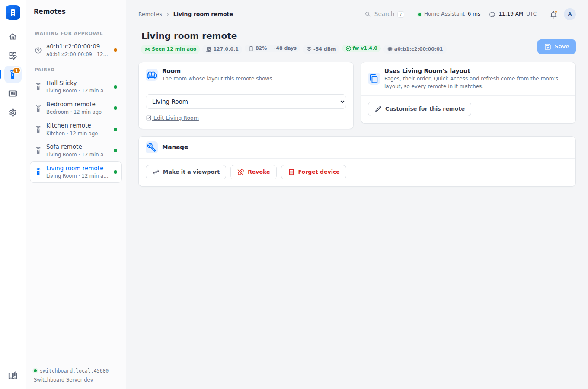Screen dimensions: 588x389
Task: Click the clock icon by 11:19 AM
Action: point(492,14)
